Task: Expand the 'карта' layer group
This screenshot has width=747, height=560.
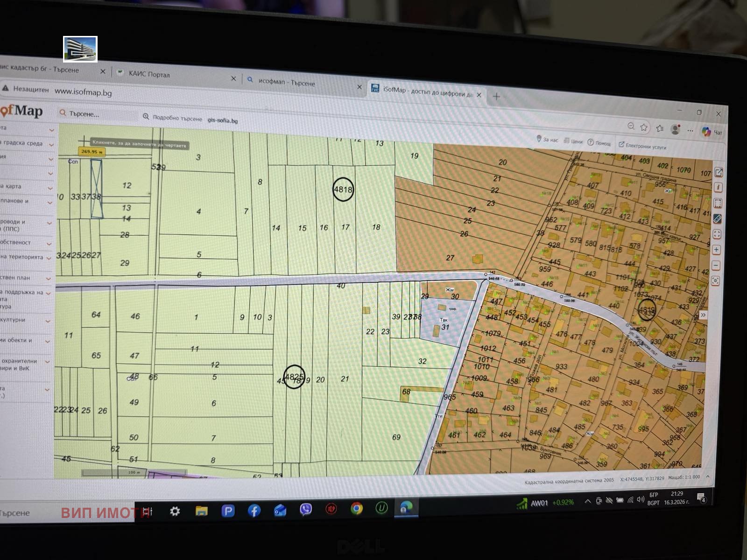Action: click(50, 188)
